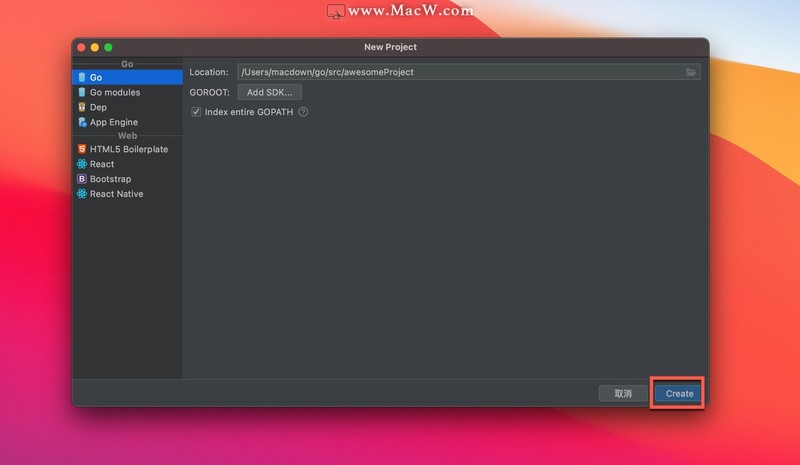Choose the React Native template
Viewport: 800px width, 465px height.
(x=127, y=194)
